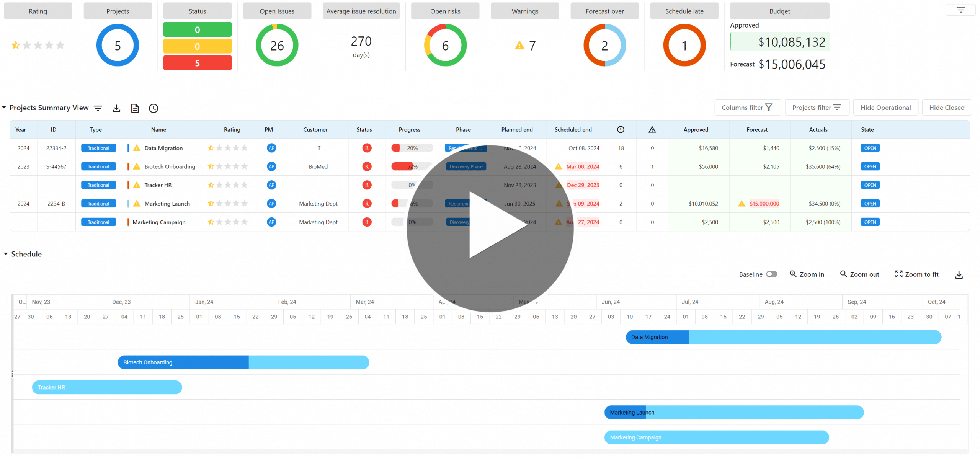Click Zoom to fit
The image size is (980, 457).
pos(917,274)
